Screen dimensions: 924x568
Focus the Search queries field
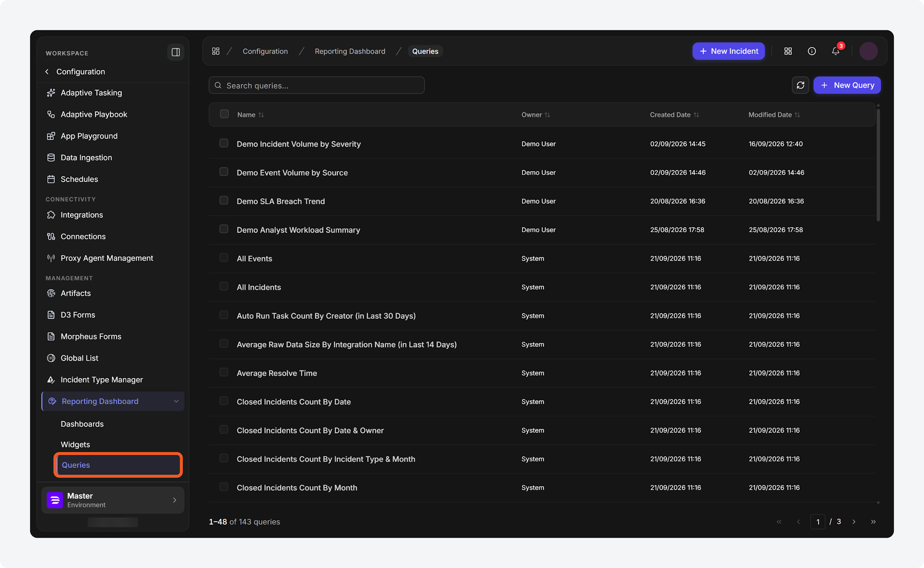[x=316, y=85]
